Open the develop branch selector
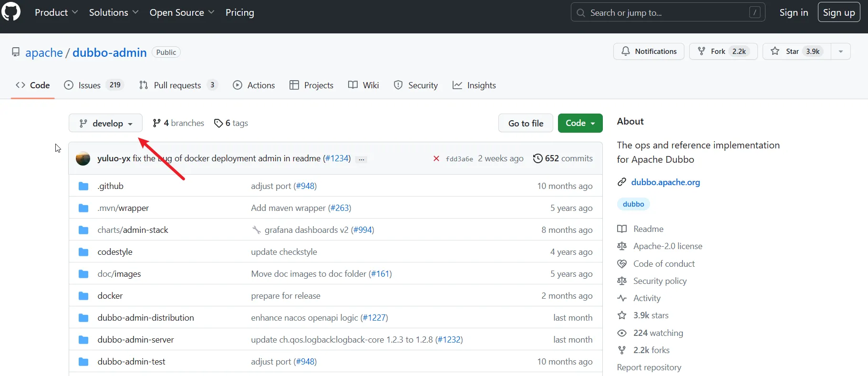Screen dimensions: 868x376 point(105,123)
